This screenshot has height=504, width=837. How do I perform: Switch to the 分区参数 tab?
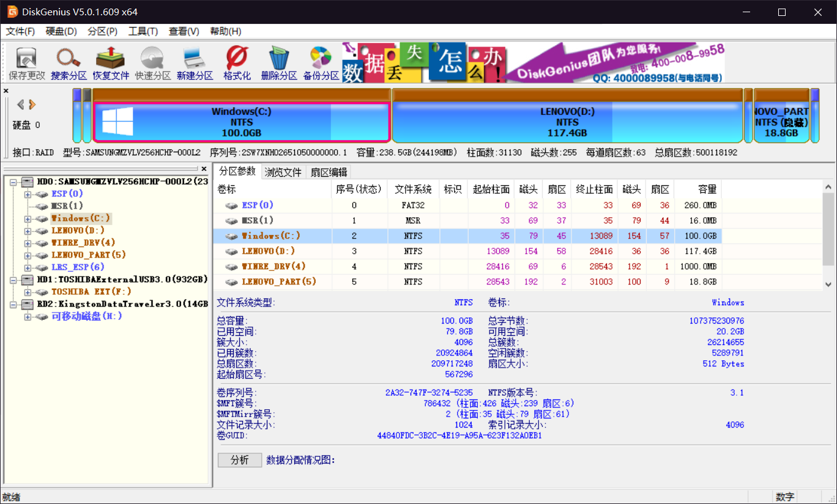point(237,171)
